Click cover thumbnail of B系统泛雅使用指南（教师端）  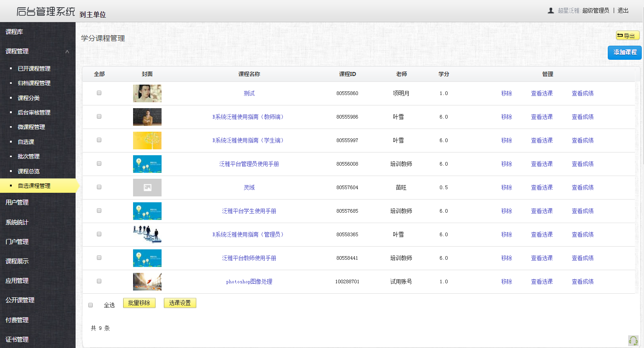[x=147, y=116]
